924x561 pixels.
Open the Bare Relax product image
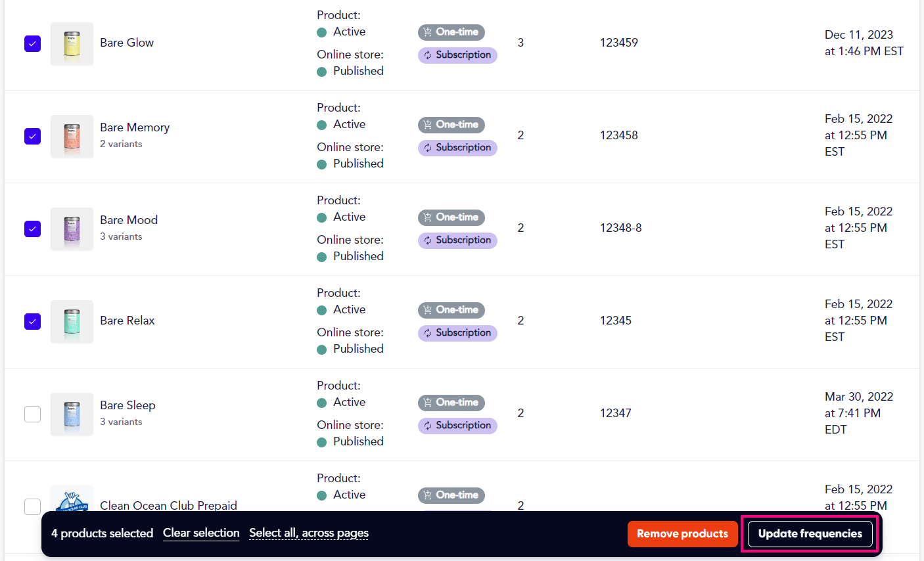point(72,322)
